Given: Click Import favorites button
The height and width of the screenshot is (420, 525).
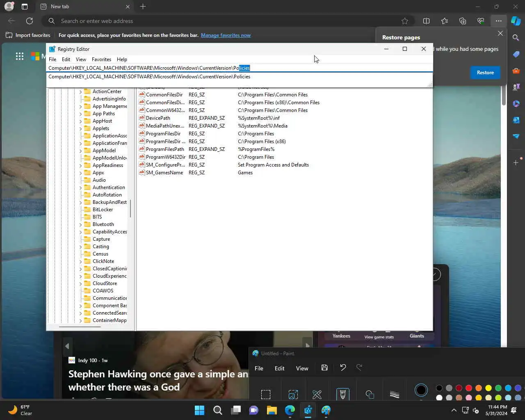Looking at the screenshot, I should pos(28,35).
